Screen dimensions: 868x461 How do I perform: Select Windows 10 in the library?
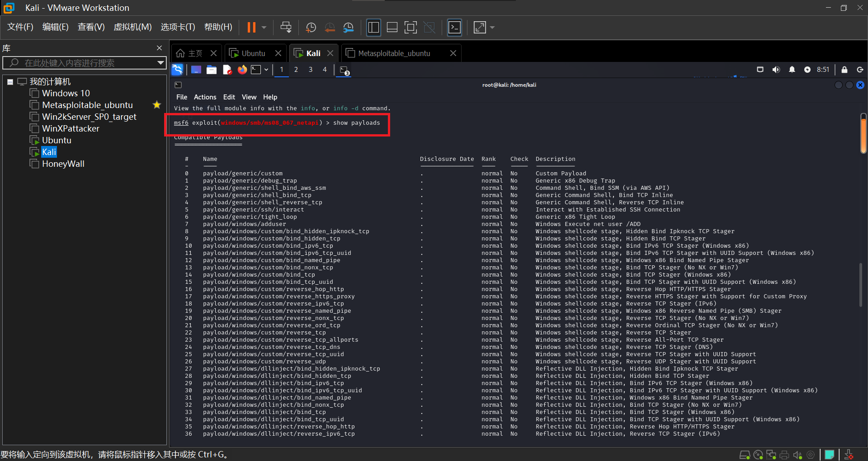click(66, 93)
